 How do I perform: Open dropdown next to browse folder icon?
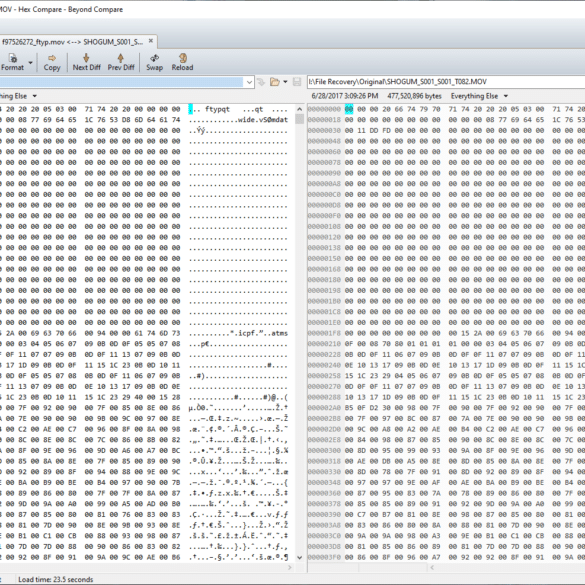(x=285, y=82)
